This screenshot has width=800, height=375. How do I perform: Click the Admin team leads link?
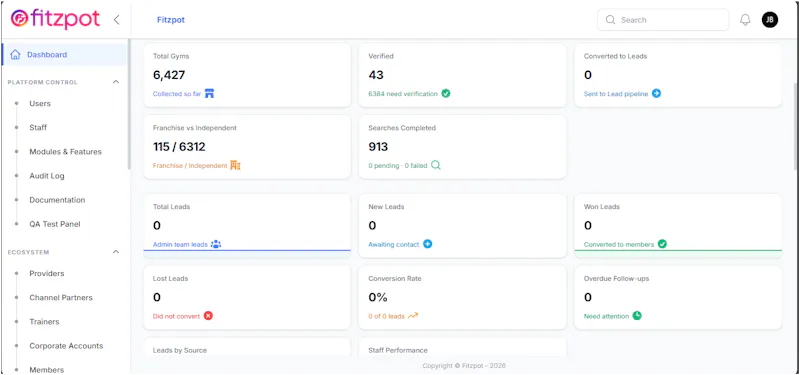[180, 244]
